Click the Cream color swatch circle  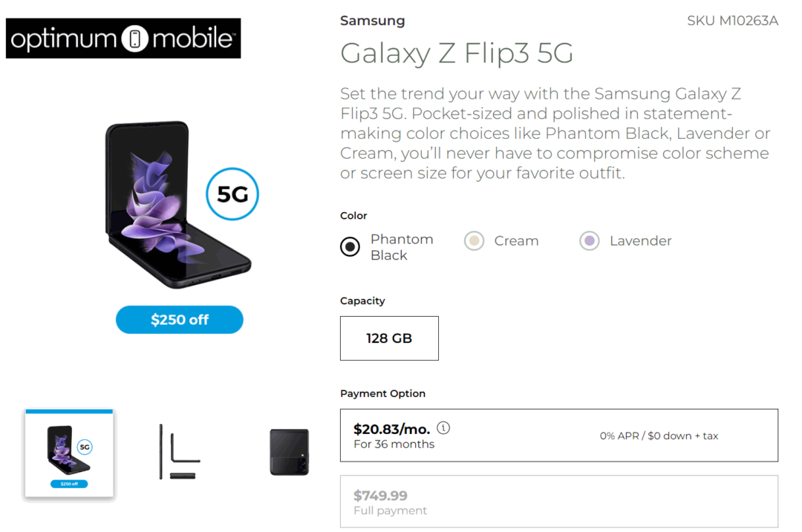474,240
